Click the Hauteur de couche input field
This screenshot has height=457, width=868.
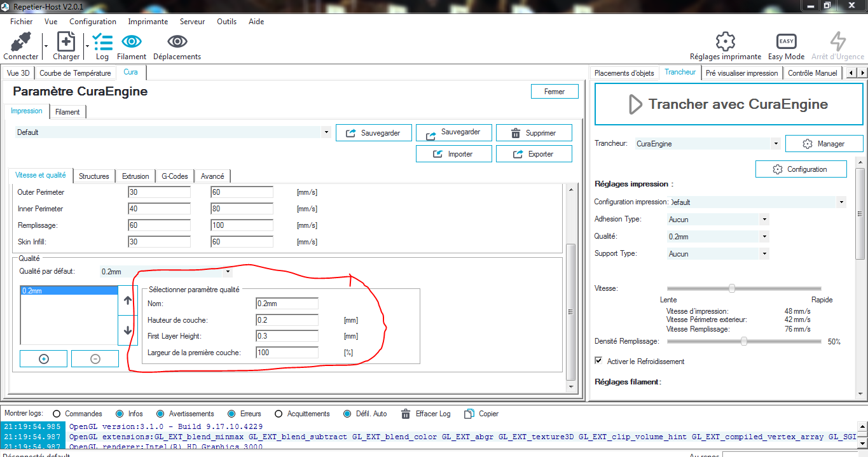(x=287, y=320)
